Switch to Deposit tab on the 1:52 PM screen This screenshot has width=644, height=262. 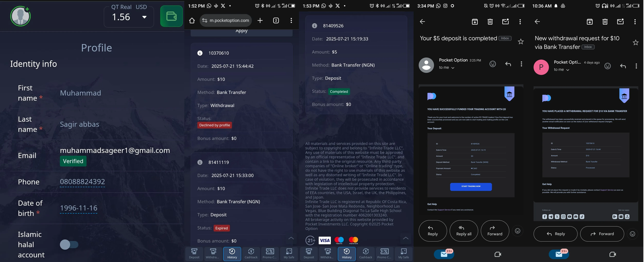(194, 254)
